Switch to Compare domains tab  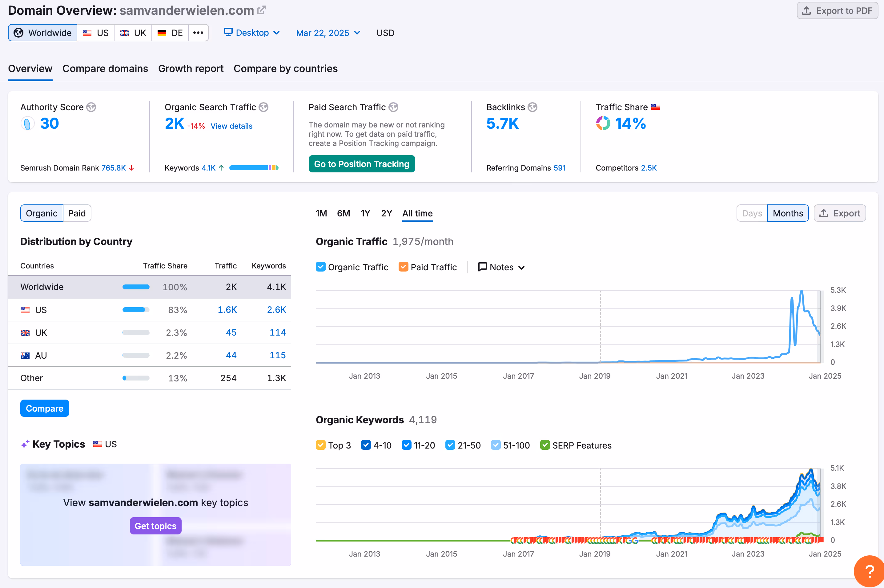coord(105,69)
